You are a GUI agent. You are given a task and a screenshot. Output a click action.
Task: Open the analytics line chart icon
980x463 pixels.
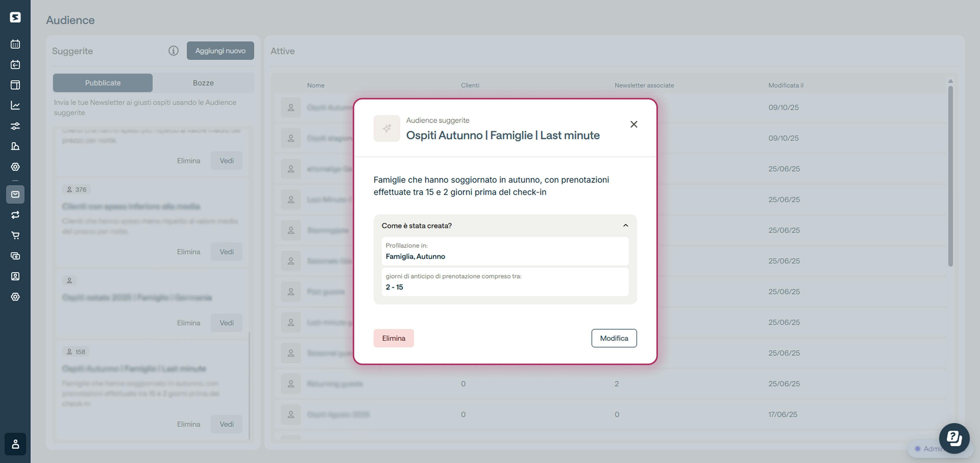(15, 105)
